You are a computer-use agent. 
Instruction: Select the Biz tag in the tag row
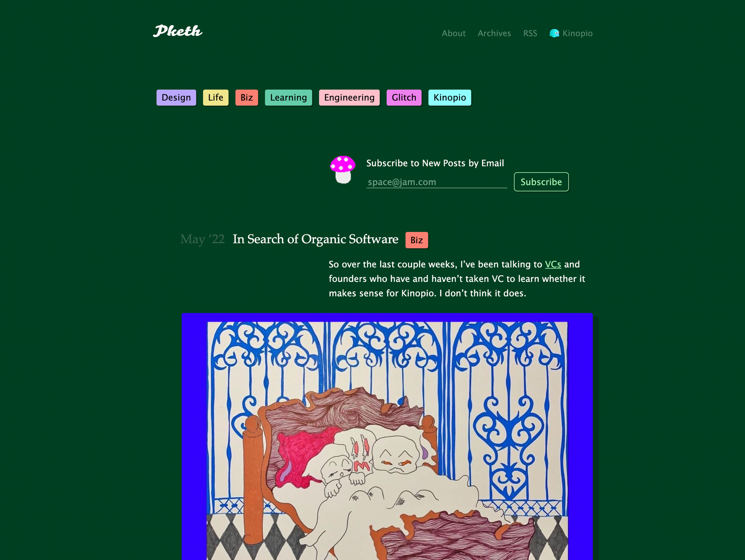(x=247, y=98)
